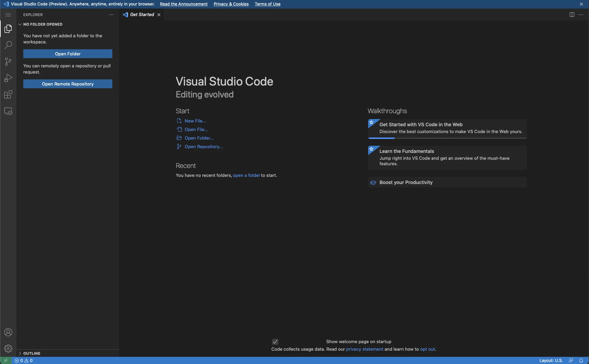Open the Run and Debug view icon
Viewport: 589px width, 364px height.
click(x=8, y=78)
